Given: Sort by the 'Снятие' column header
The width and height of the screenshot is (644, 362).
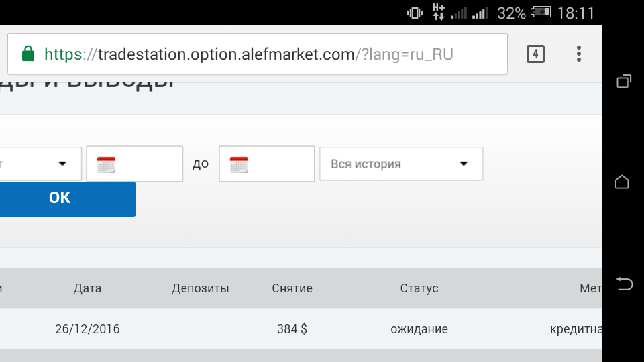Looking at the screenshot, I should pos(292,288).
